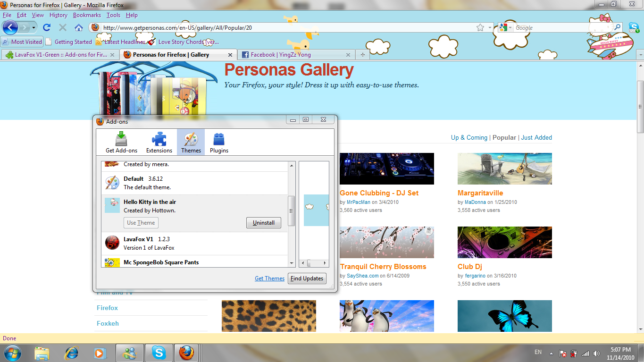The width and height of the screenshot is (644, 362).
Task: Open the Help menu
Action: point(132,15)
